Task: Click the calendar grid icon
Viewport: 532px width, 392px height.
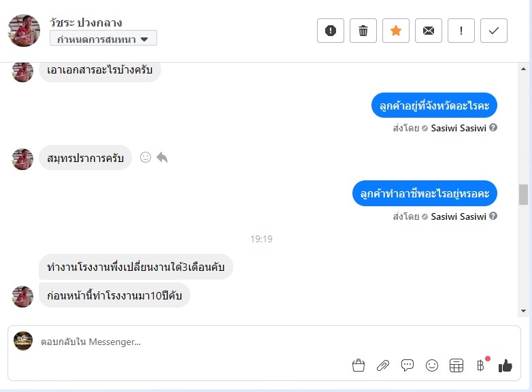Action: 456,365
